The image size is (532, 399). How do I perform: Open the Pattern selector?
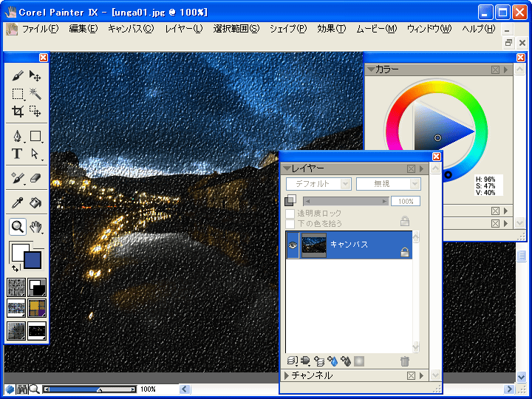tap(16, 308)
